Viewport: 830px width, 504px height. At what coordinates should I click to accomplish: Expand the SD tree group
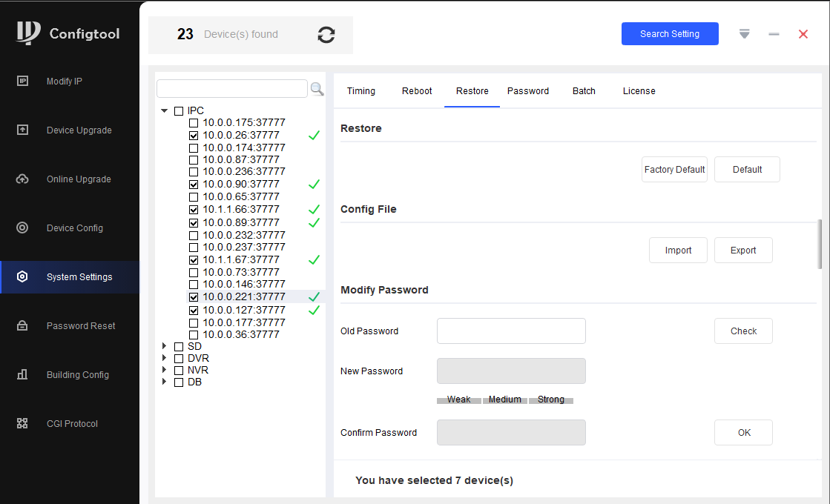tap(165, 346)
